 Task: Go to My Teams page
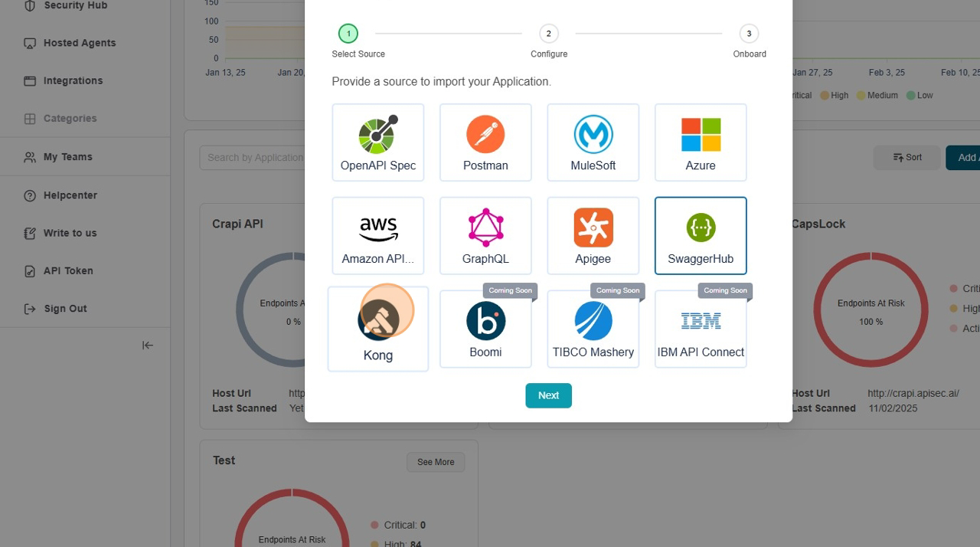tap(67, 157)
